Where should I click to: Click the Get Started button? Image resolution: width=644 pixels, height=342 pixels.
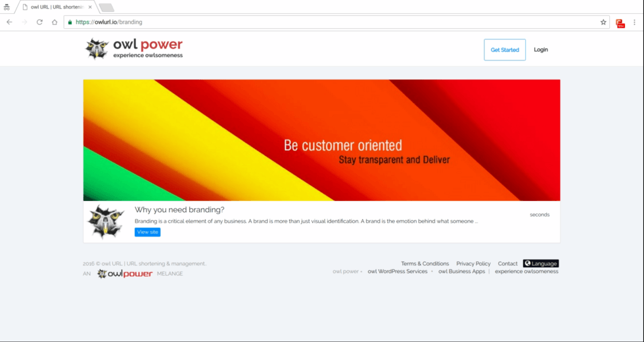505,50
